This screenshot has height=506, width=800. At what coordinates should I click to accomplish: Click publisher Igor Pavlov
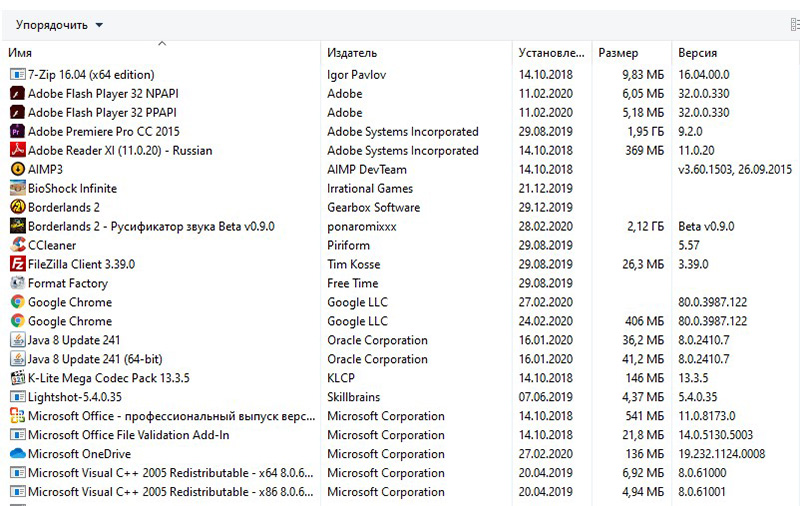(357, 74)
